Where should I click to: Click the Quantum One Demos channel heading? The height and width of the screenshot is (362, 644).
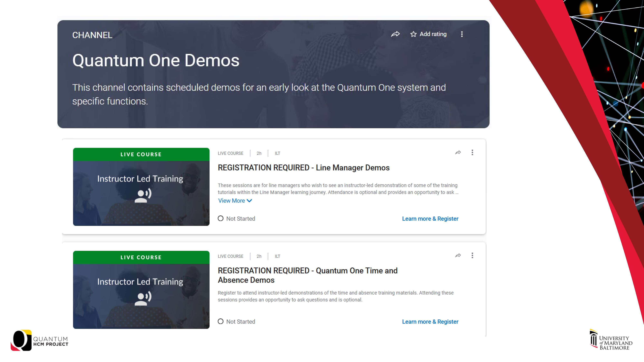point(156,60)
